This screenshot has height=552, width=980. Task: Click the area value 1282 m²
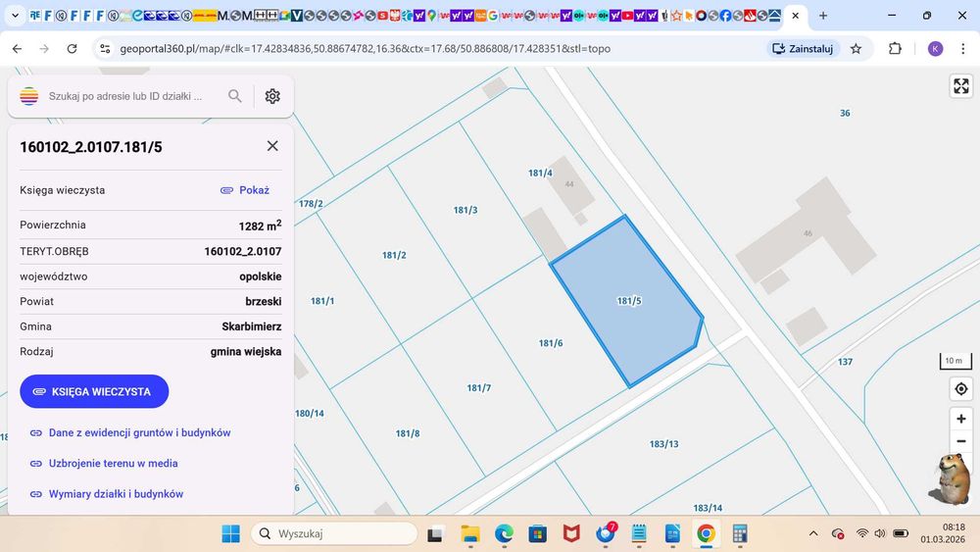pos(260,226)
